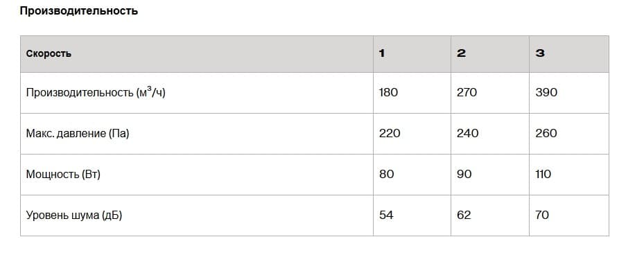
Task: Click the 220 pressure value
Action: click(x=390, y=134)
